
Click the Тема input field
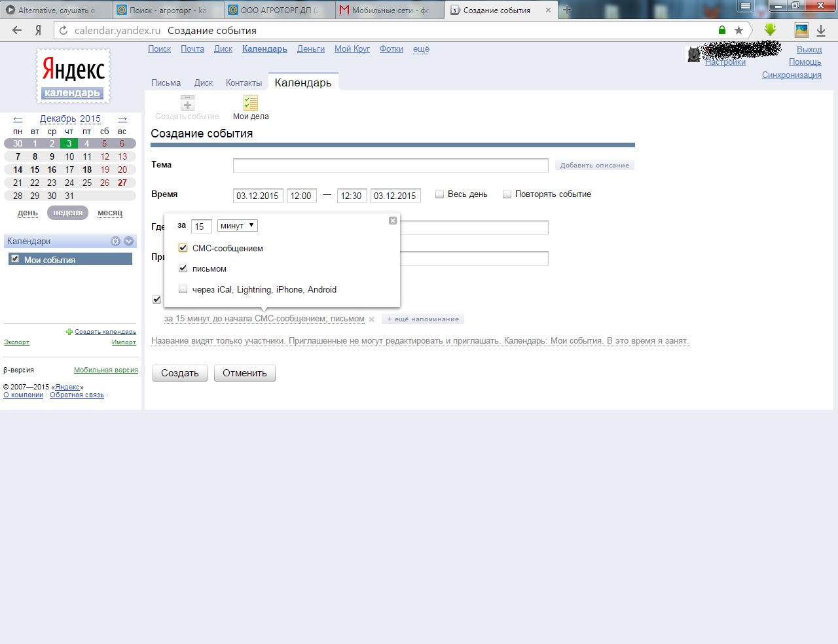tap(391, 166)
